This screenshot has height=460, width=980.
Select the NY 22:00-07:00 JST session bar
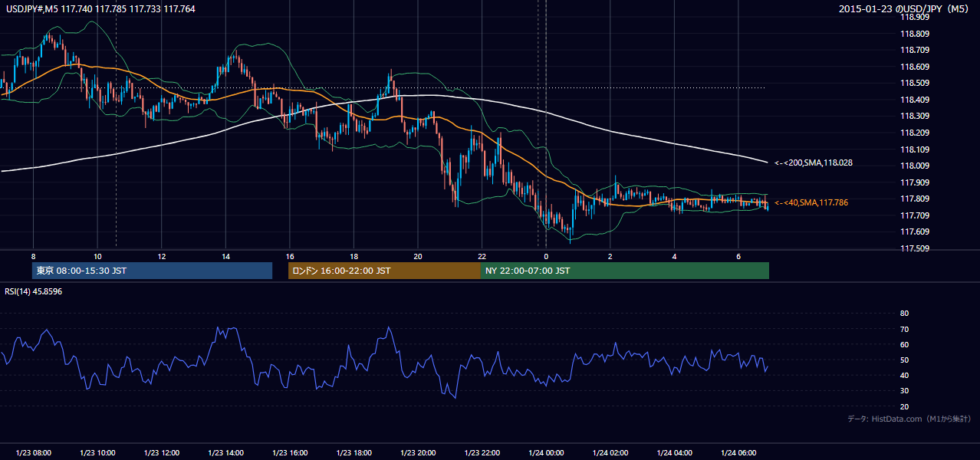click(x=625, y=271)
